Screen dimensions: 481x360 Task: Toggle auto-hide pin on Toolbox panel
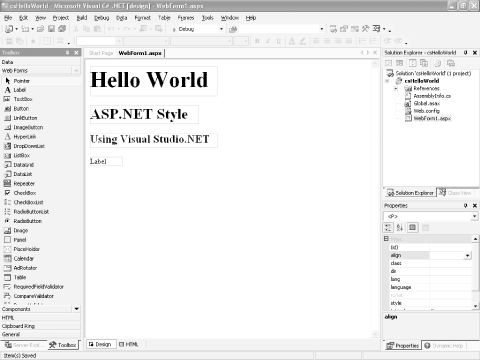click(67, 53)
